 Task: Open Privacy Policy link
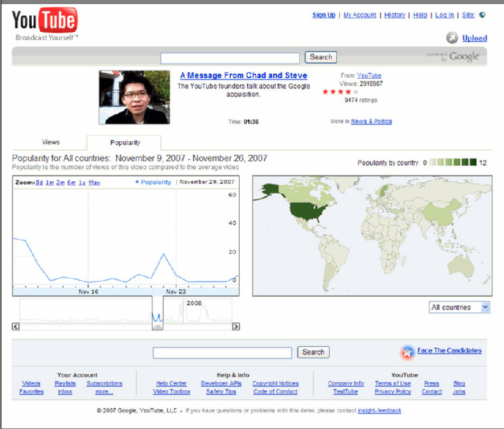[x=393, y=392]
